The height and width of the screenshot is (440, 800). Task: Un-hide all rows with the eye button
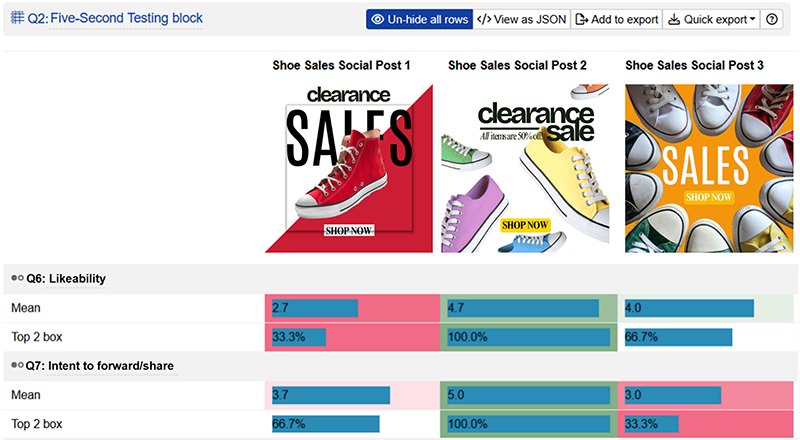(419, 19)
